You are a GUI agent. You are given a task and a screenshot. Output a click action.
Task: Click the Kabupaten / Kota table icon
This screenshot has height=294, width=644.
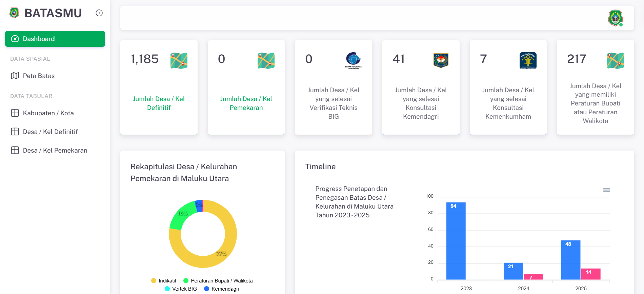(x=15, y=113)
